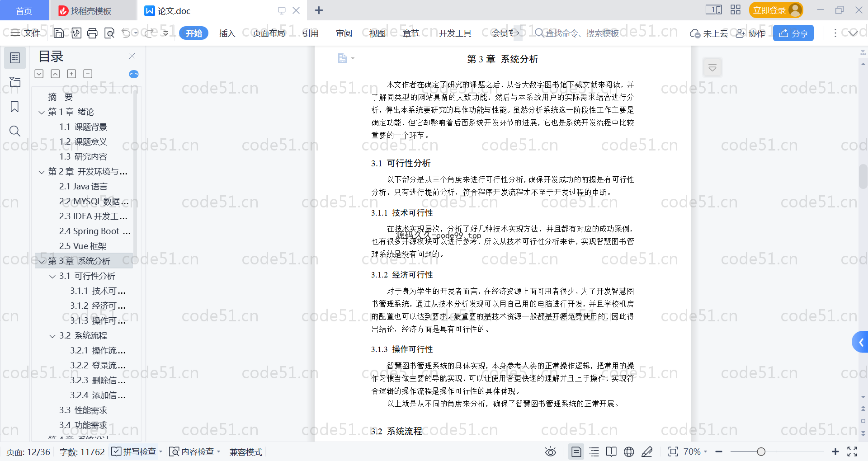Open the bookmarks icon in the sidebar

[x=15, y=107]
